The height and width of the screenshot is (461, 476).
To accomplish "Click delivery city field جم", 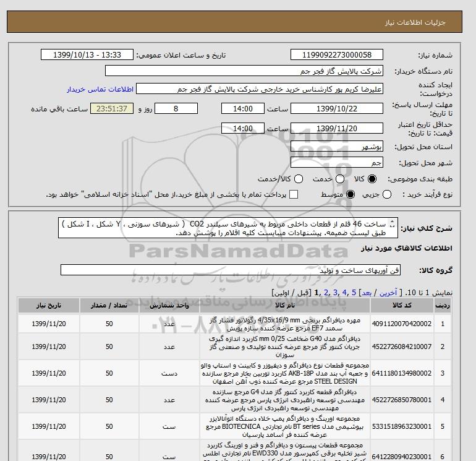I will 337,163.
